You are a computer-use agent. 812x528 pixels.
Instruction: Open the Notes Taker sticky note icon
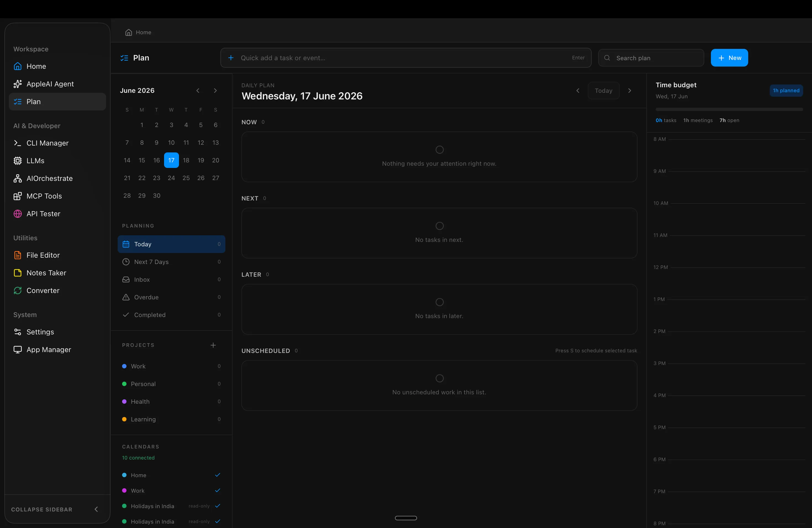tap(17, 273)
